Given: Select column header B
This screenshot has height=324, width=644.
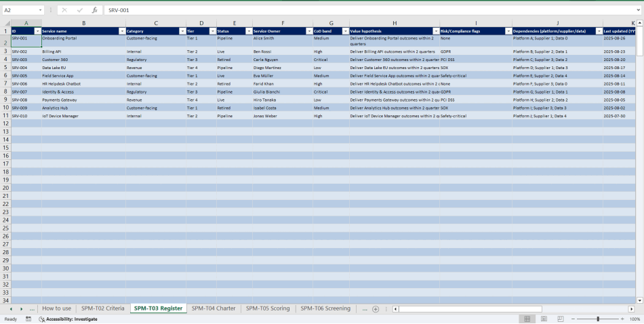Looking at the screenshot, I should (84, 23).
